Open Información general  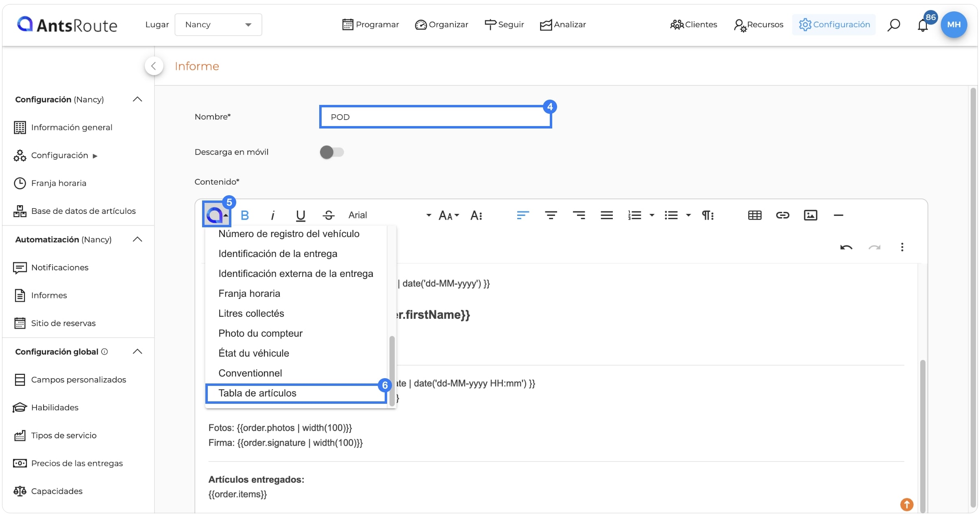(x=63, y=127)
